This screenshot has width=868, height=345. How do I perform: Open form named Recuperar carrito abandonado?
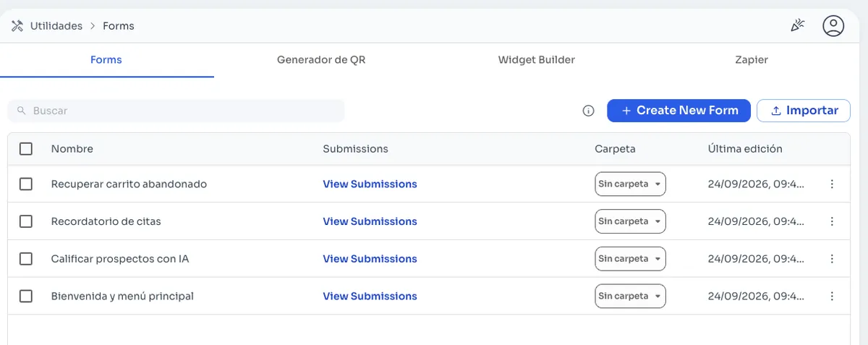[129, 184]
